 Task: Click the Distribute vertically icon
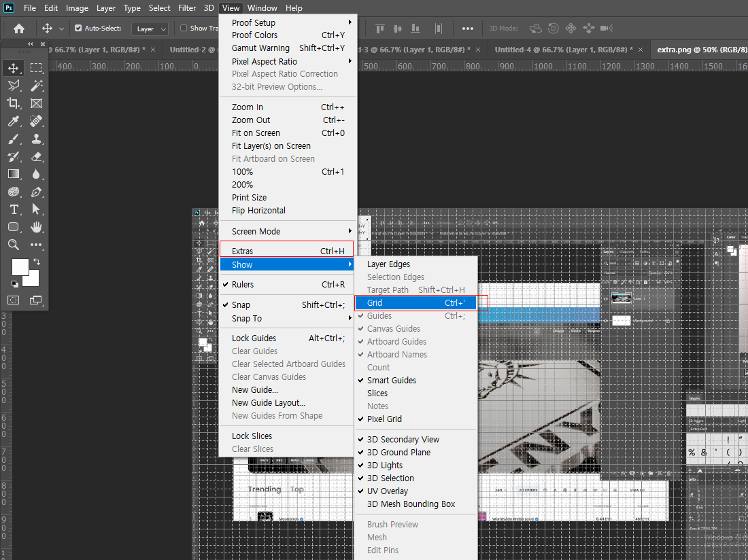(439, 29)
